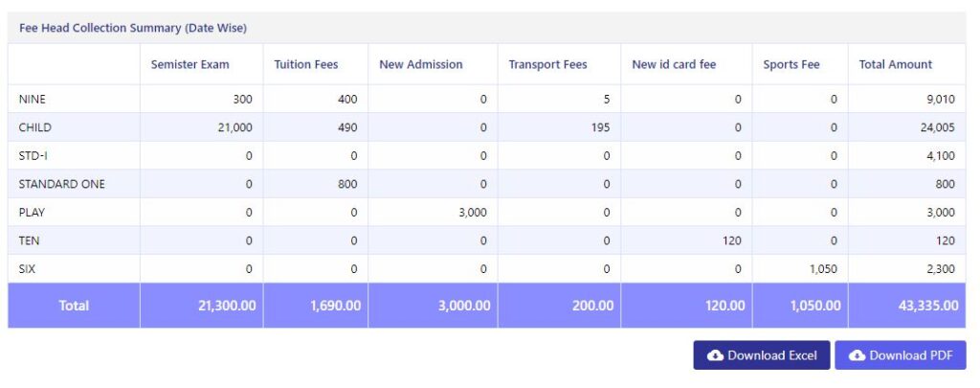This screenshot has width=980, height=388.
Task: Select the Semister Exam column header
Action: pos(190,64)
